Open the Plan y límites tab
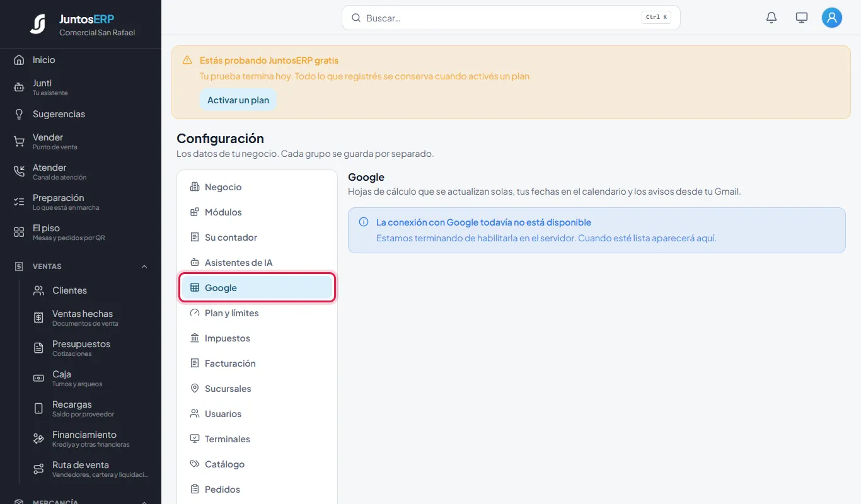861x504 pixels. tap(257, 313)
